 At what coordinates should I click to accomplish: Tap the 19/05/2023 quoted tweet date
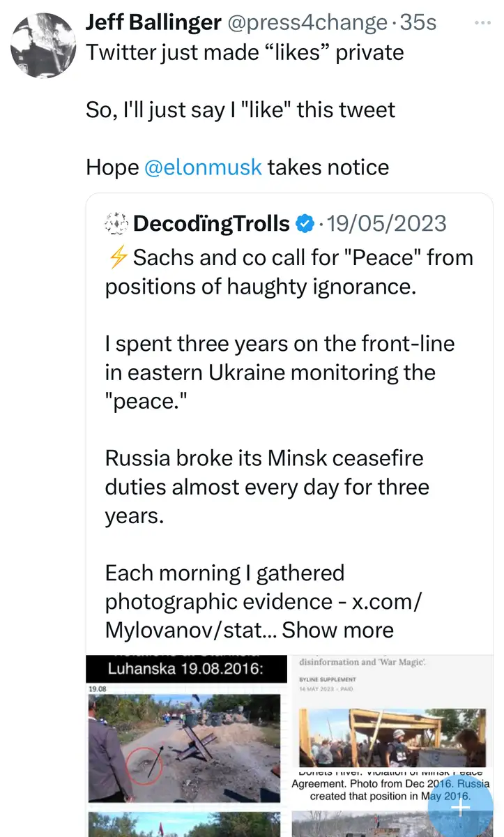(386, 224)
